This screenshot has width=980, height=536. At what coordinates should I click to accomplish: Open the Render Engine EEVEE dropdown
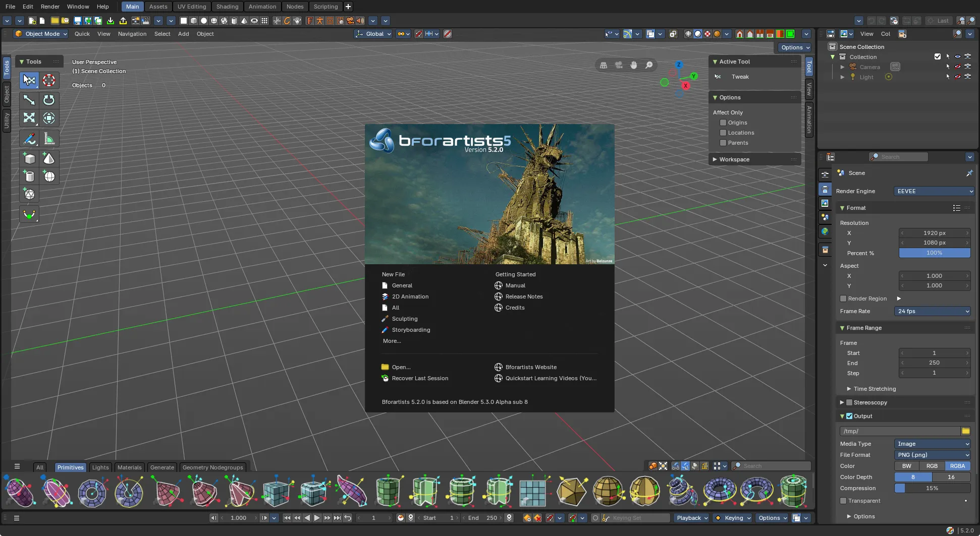point(934,191)
